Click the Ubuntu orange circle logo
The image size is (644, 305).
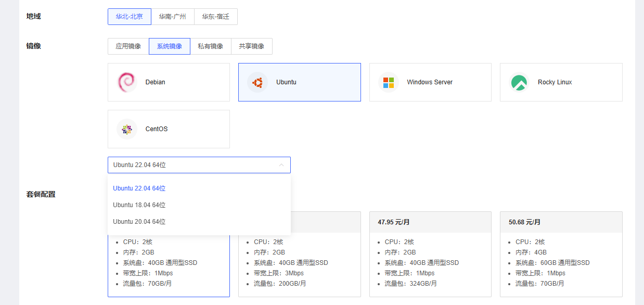coord(257,82)
